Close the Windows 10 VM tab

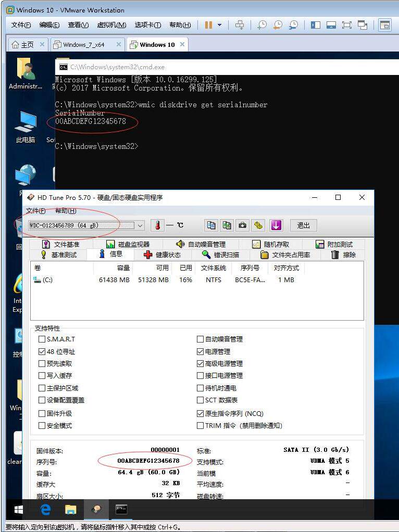click(x=182, y=44)
